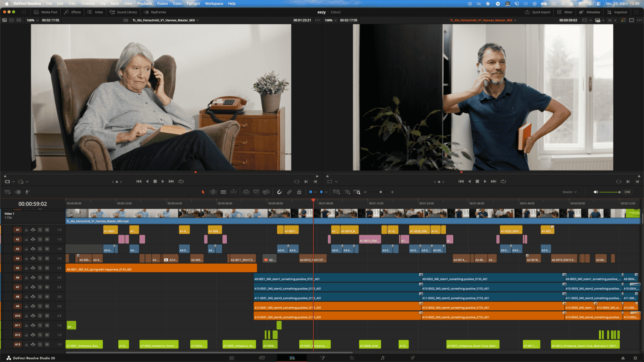Click the DIM audio button
644x362 pixels.
coord(627,192)
